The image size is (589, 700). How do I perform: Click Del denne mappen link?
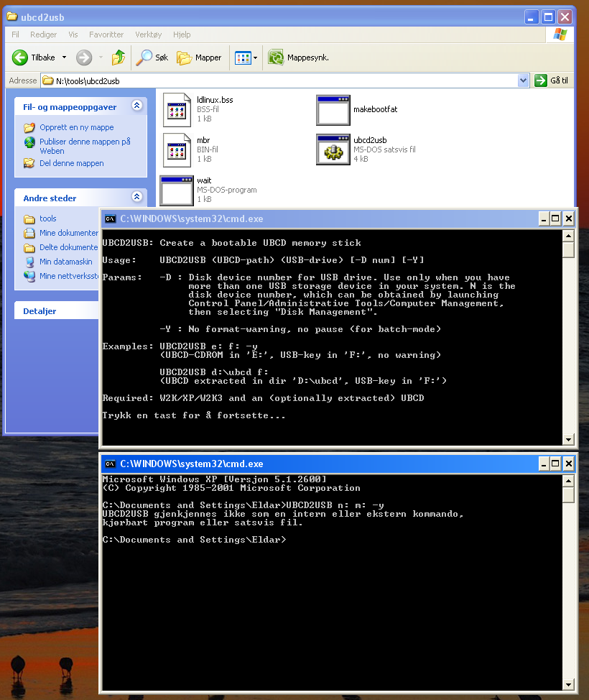tap(71, 163)
